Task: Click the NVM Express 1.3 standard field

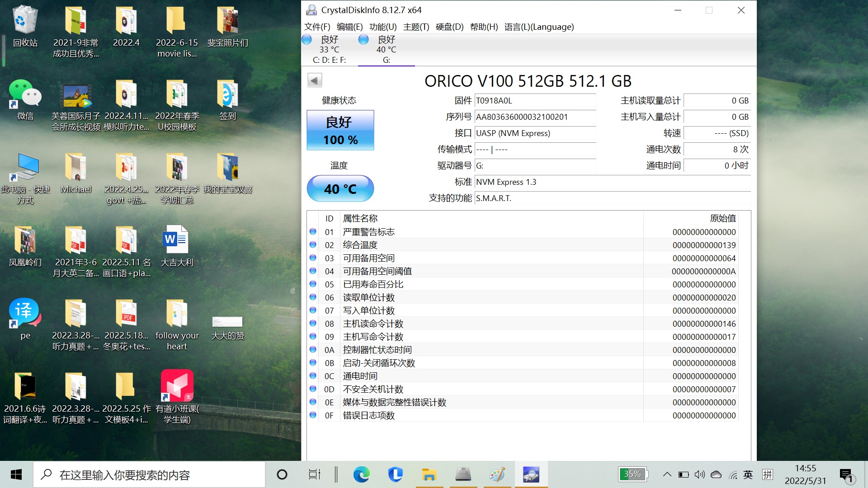Action: 613,182
